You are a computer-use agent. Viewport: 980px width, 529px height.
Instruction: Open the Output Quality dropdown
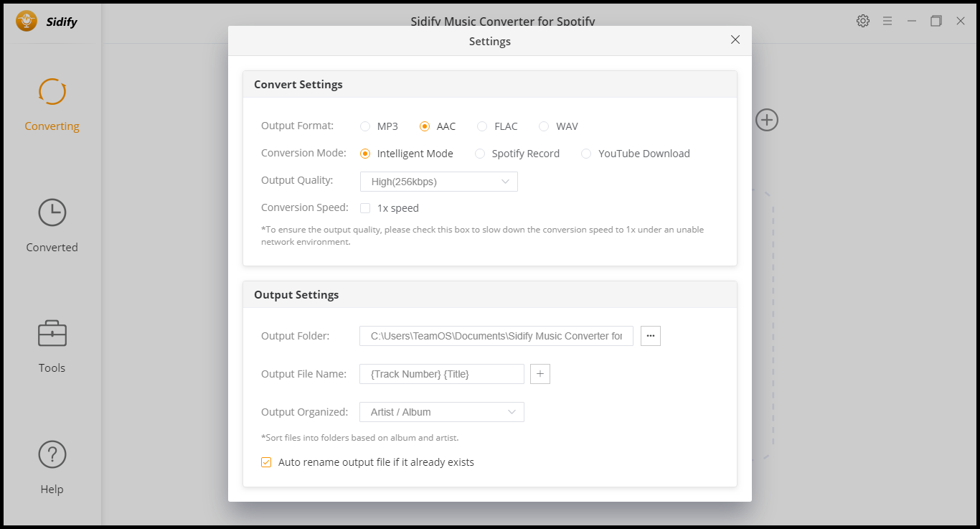click(x=439, y=182)
